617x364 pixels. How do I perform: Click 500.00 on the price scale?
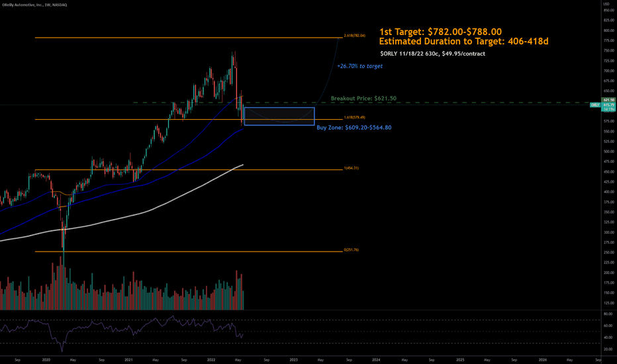pyautogui.click(x=609, y=152)
